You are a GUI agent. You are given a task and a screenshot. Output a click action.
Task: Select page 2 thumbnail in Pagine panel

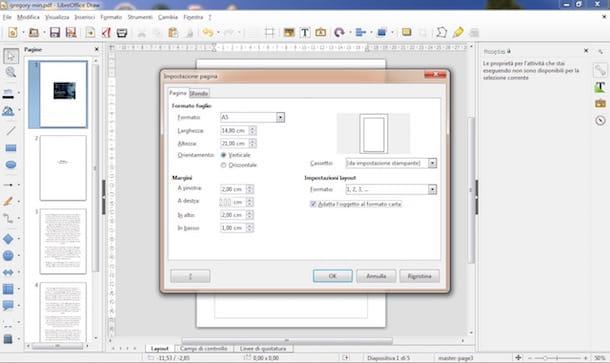point(63,168)
